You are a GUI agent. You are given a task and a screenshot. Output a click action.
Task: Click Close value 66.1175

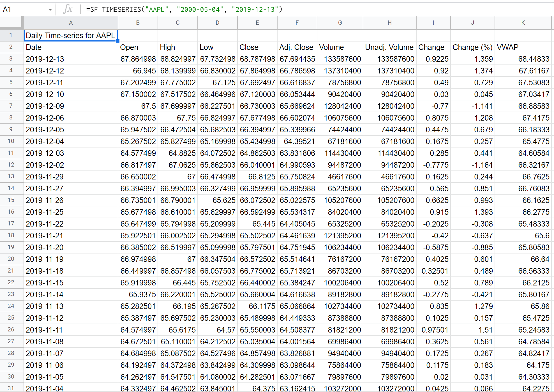pyautogui.click(x=257, y=306)
